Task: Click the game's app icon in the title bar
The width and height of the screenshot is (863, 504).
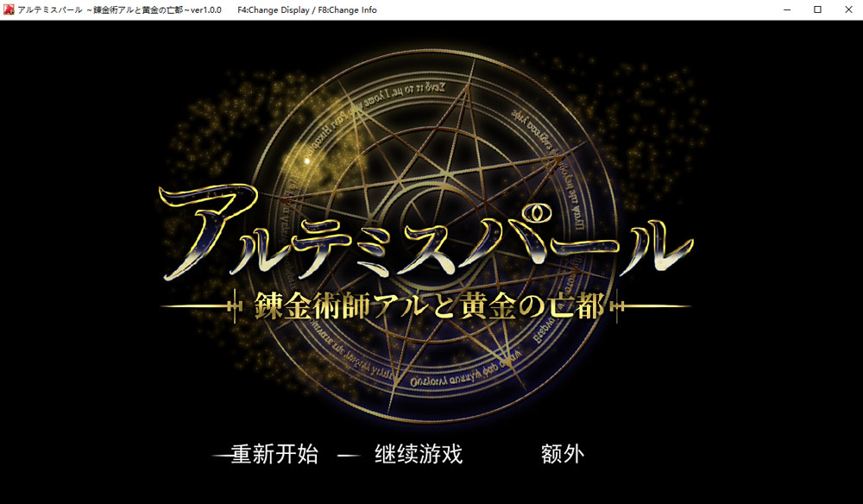Action: pyautogui.click(x=9, y=9)
